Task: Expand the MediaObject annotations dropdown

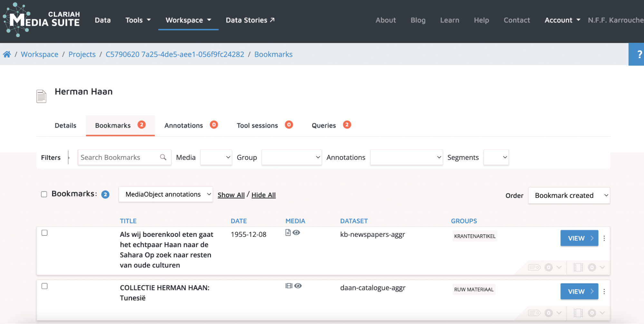Action: pyautogui.click(x=166, y=194)
